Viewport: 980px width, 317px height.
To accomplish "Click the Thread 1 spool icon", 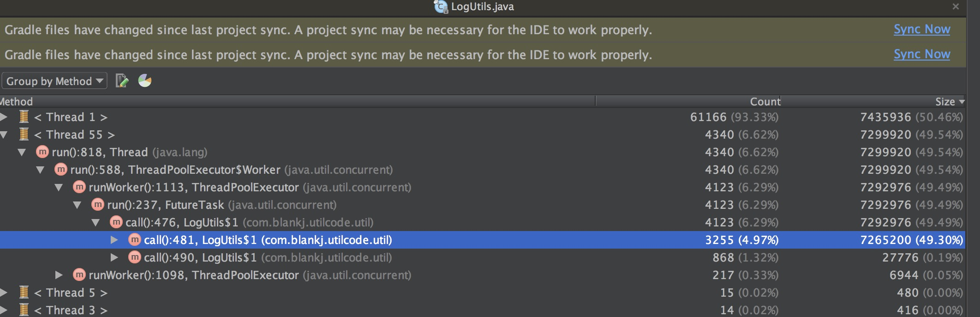I will [24, 117].
